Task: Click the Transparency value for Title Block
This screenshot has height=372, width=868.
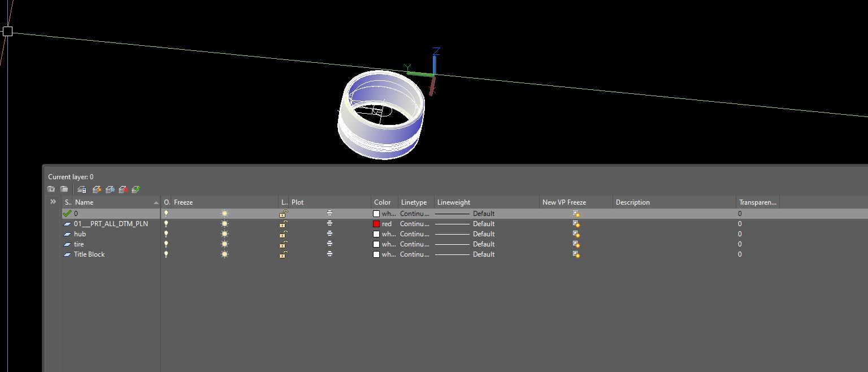Action: click(739, 254)
